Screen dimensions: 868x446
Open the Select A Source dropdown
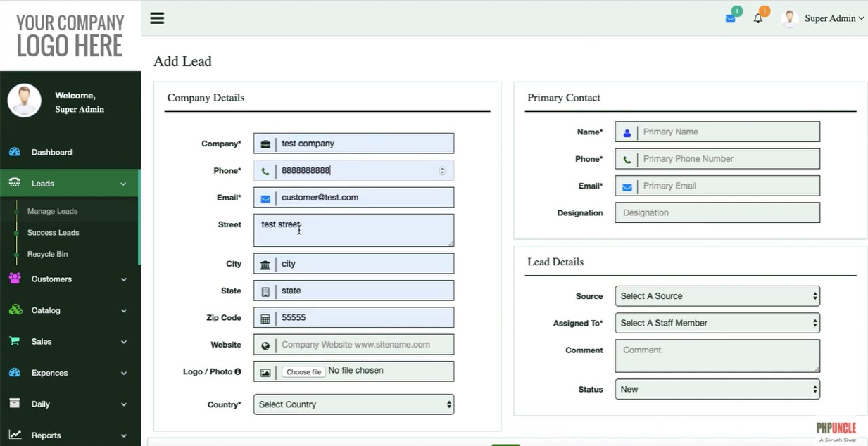coord(717,296)
